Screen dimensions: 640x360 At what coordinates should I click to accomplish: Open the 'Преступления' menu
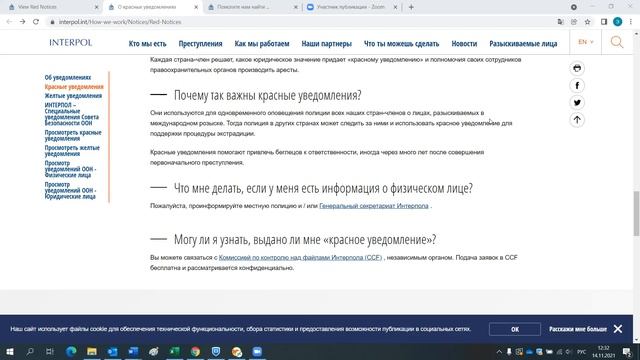click(x=200, y=44)
